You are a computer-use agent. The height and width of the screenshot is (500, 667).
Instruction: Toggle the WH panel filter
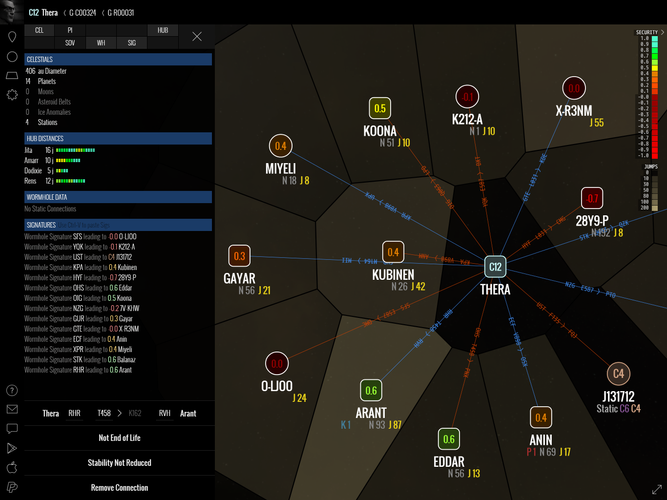point(101,43)
